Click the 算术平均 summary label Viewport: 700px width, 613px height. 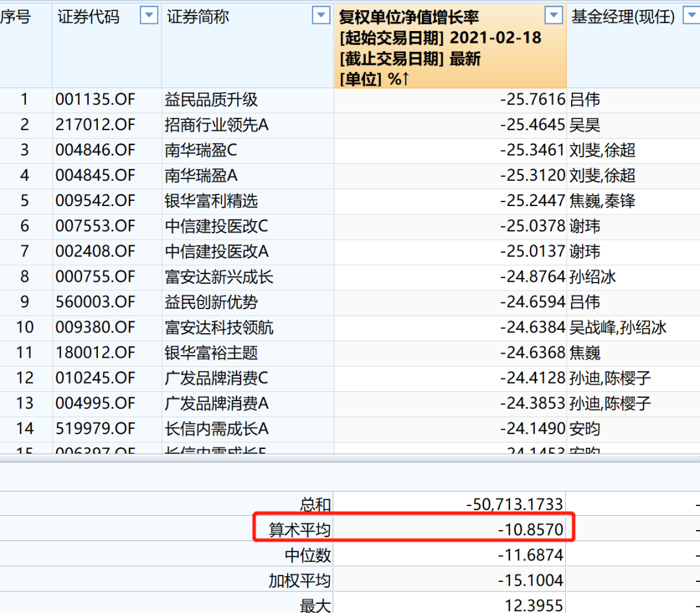(299, 530)
